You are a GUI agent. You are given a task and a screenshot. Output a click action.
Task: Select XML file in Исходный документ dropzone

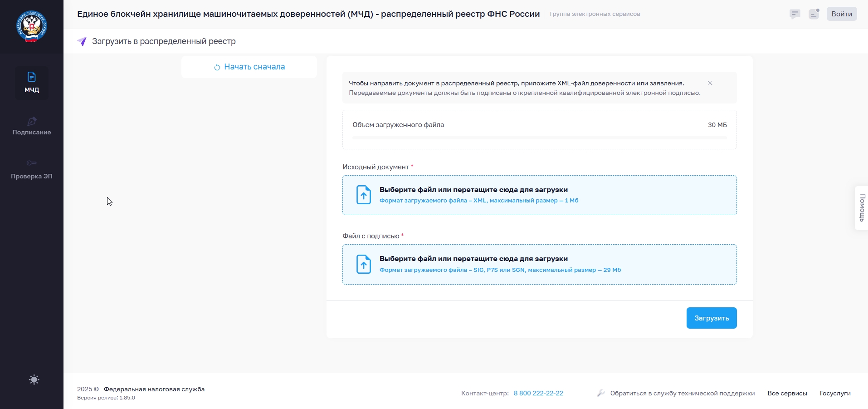[x=539, y=195]
